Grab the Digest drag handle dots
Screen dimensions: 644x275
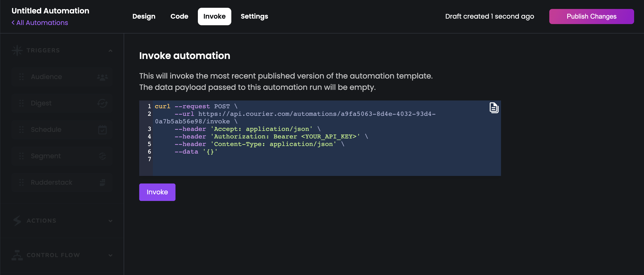click(x=21, y=103)
